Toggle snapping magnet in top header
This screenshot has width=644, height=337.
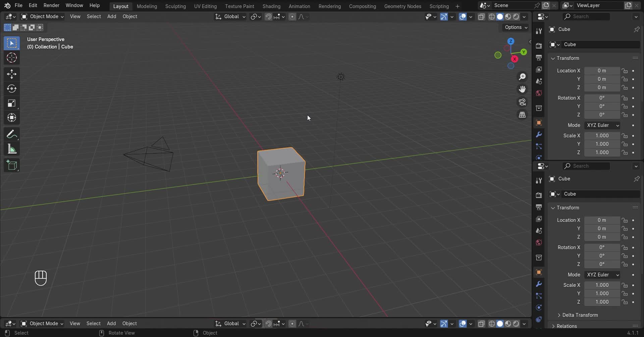point(268,17)
